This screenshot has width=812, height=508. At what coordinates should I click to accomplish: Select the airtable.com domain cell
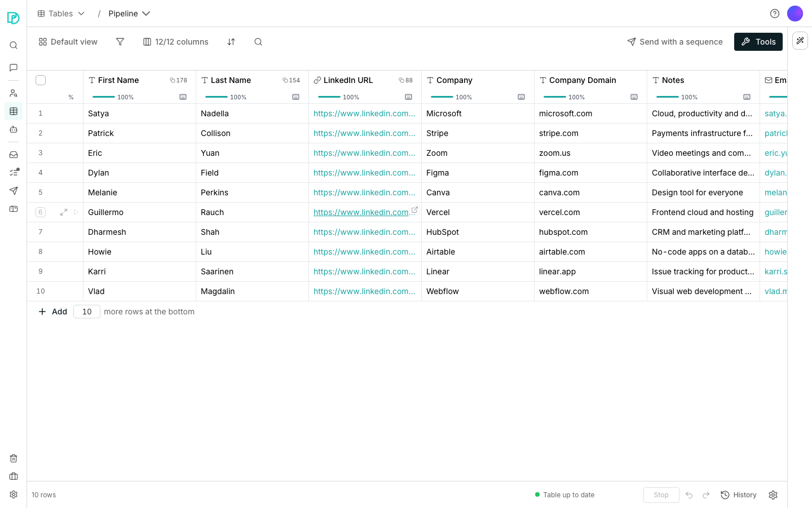click(x=590, y=252)
